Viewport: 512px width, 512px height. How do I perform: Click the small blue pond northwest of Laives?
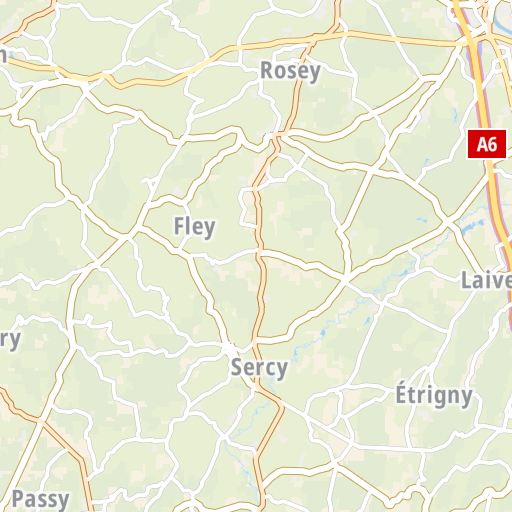pyautogui.click(x=472, y=226)
